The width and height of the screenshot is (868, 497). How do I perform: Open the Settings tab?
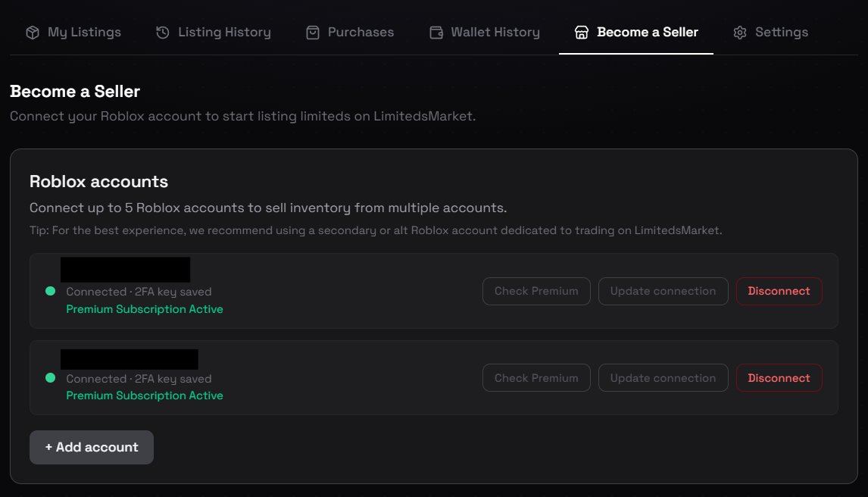tap(770, 32)
